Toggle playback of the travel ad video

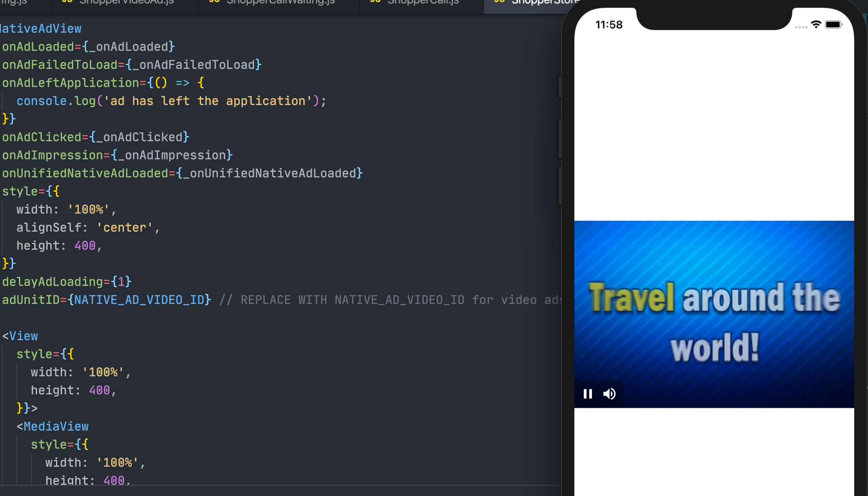coord(588,394)
